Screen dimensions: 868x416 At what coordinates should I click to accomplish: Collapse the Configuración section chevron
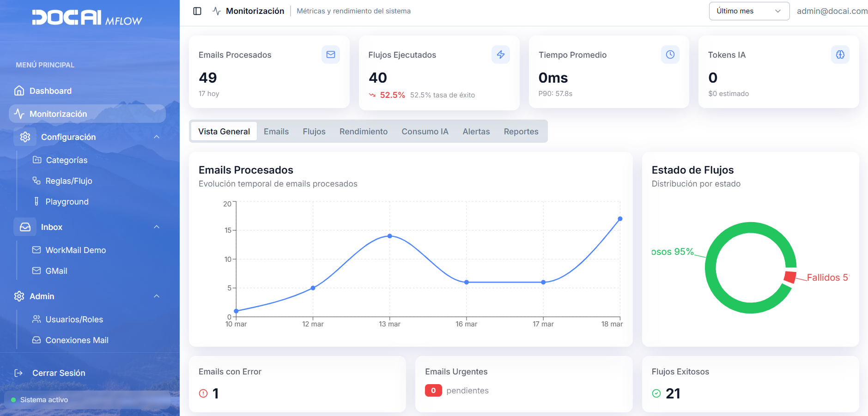[x=157, y=137]
